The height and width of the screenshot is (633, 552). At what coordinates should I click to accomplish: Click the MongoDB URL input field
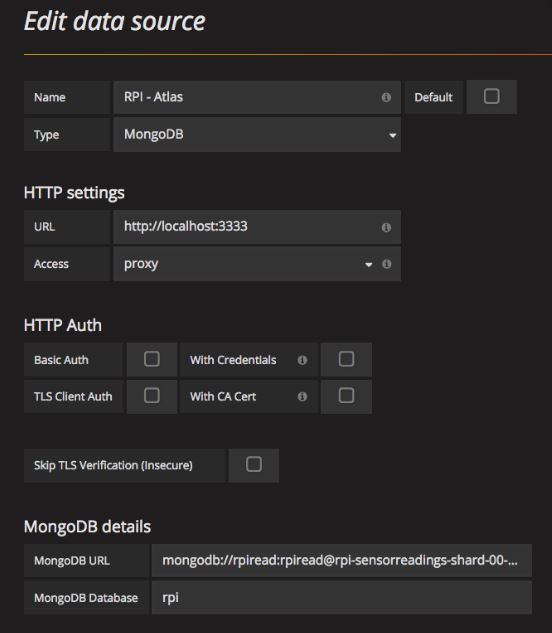[342, 560]
